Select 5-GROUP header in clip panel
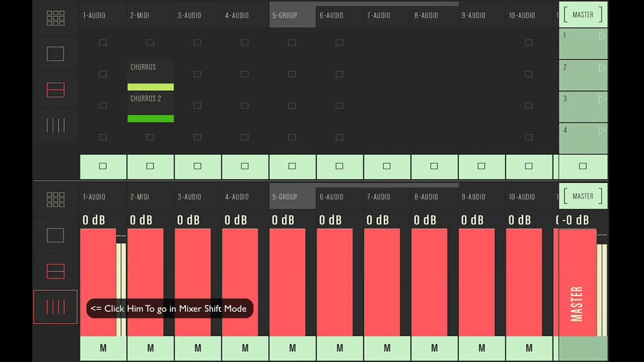 coord(292,16)
